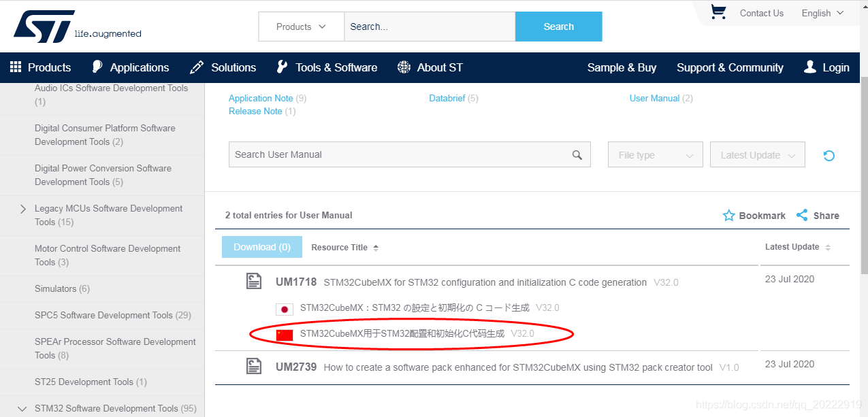Image resolution: width=868 pixels, height=417 pixels.
Task: Click UM1718 date 23 Jul 2020
Action: pos(790,279)
